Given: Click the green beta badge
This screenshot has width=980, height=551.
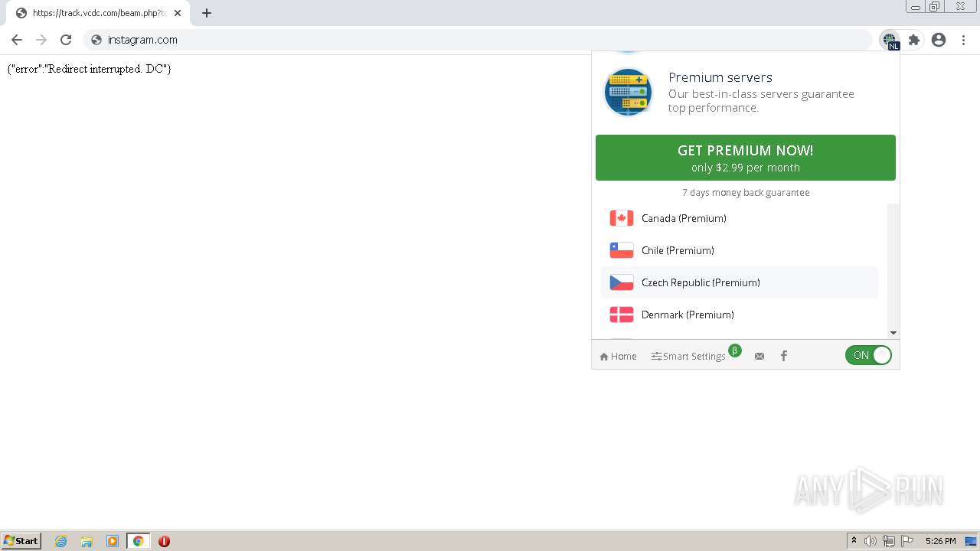Looking at the screenshot, I should (x=735, y=350).
